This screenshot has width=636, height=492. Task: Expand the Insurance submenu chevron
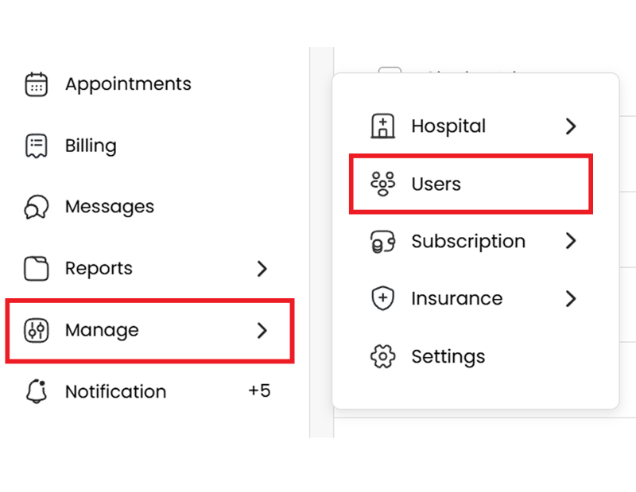[571, 299]
